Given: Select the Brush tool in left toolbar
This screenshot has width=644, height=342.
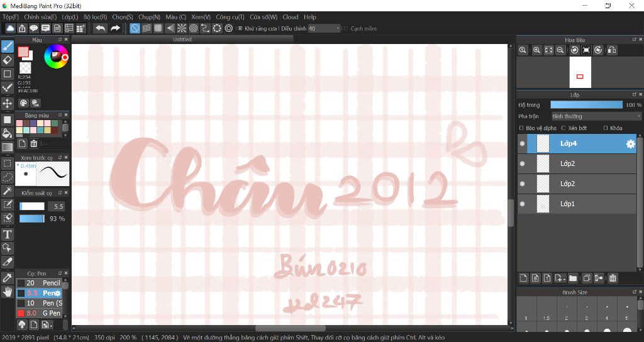Looking at the screenshot, I should (8, 47).
